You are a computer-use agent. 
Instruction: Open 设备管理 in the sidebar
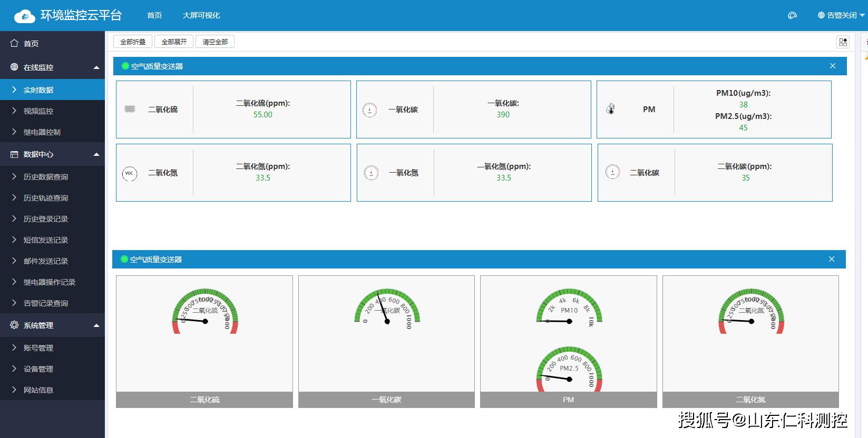coord(52,369)
